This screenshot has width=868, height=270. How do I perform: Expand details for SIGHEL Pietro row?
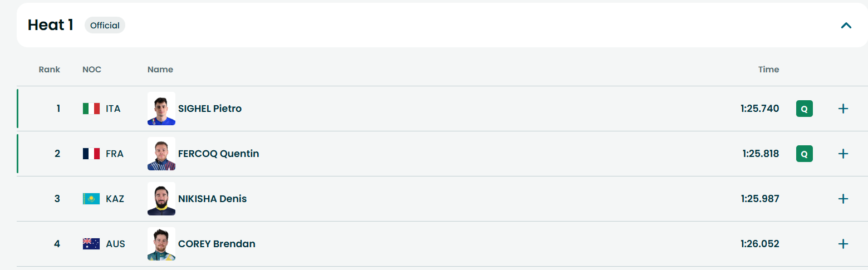tap(843, 109)
